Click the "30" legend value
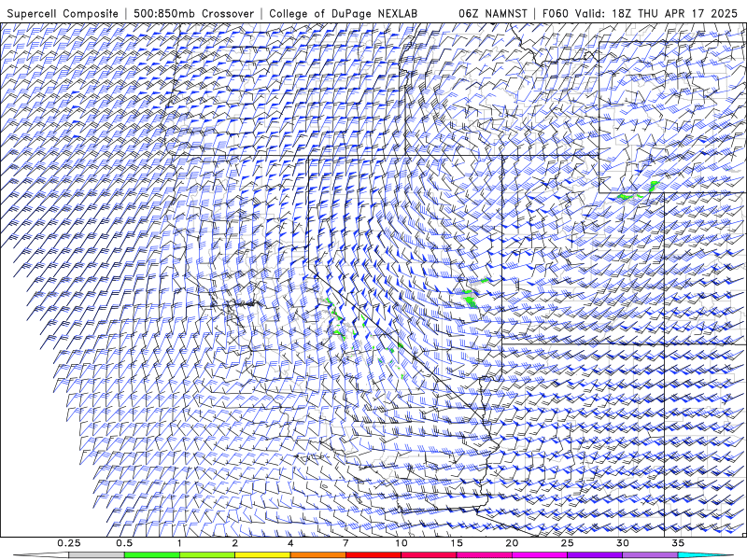747x560 pixels. (x=622, y=543)
